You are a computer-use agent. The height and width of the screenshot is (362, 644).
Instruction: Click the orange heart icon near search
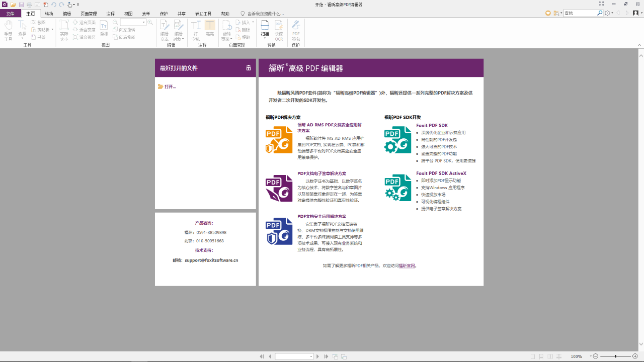[548, 13]
